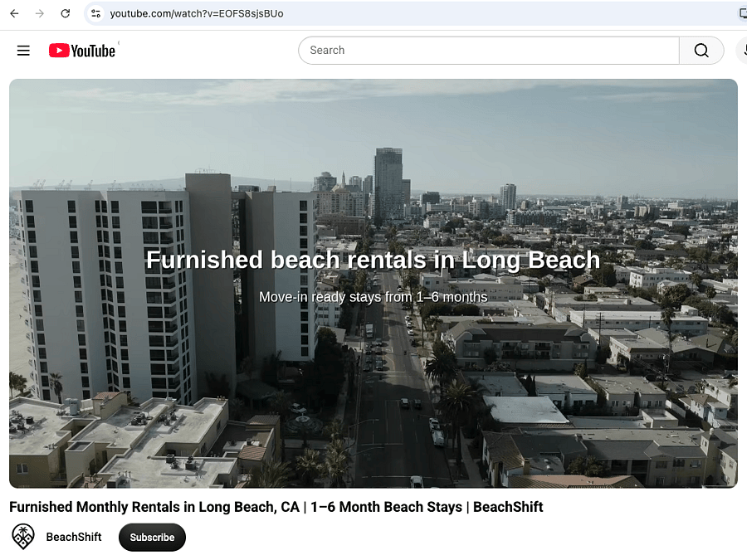This screenshot has height=560, width=747.
Task: Open the BeachShift channel avatar
Action: [23, 537]
